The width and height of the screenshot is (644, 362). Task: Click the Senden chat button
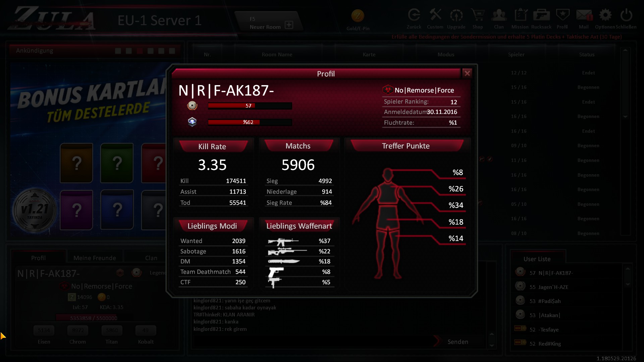coord(458,342)
